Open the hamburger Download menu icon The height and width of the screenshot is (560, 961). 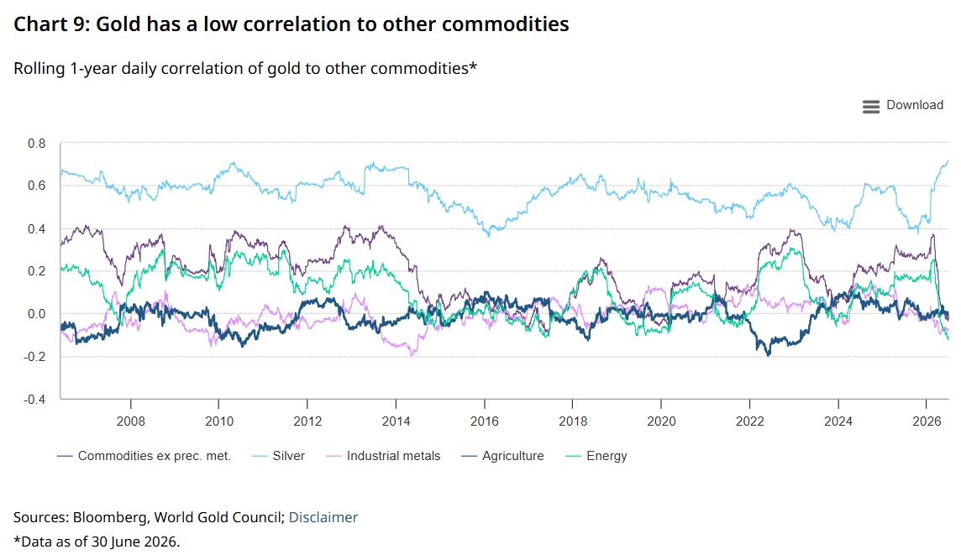pos(871,107)
